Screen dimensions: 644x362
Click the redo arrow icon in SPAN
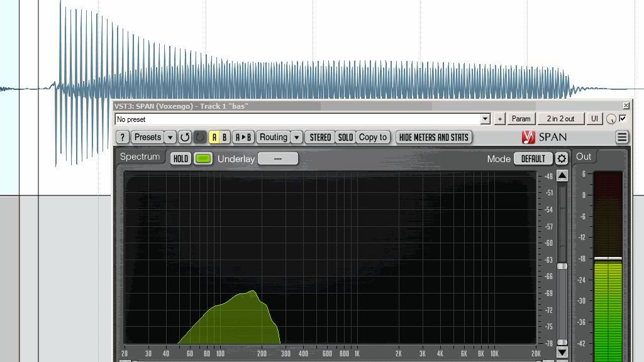pos(200,137)
